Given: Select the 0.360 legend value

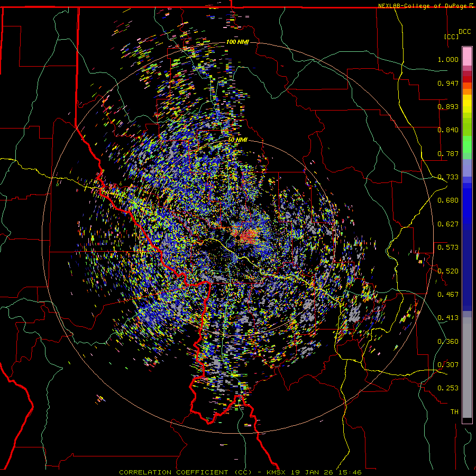Looking at the screenshot, I should [448, 342].
